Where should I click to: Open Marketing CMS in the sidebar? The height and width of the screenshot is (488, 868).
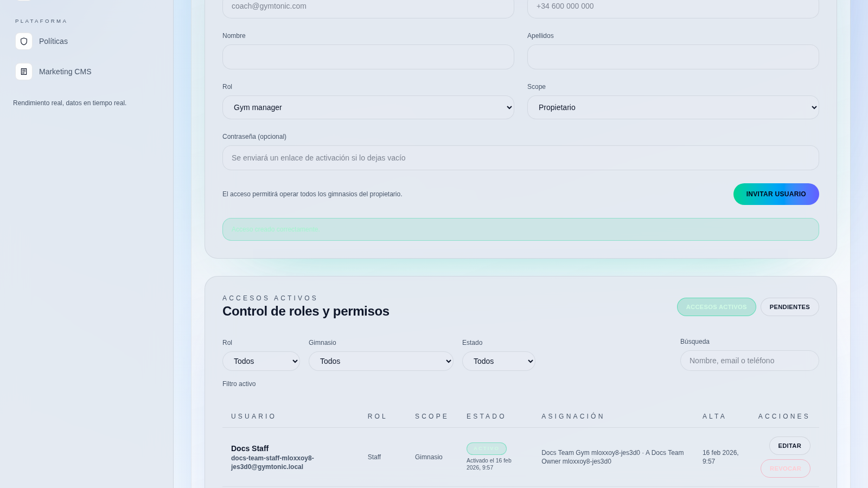pos(65,72)
